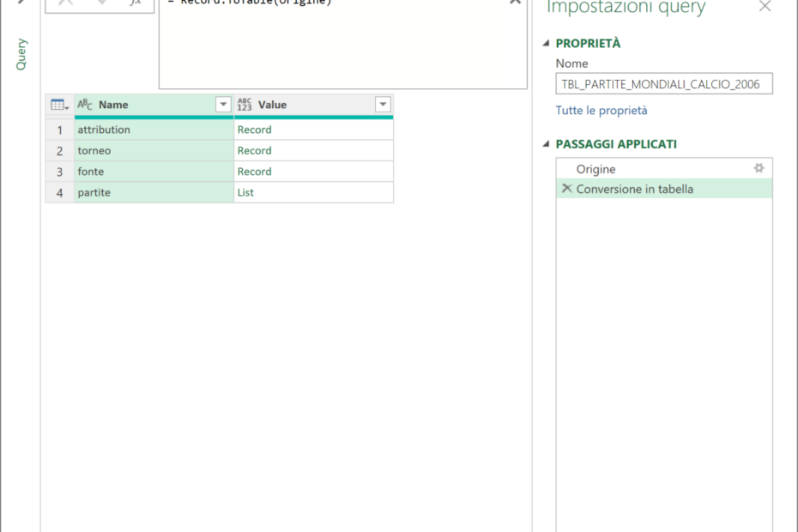This screenshot has height=532, width=798.
Task: Select the partite cell
Action: (x=154, y=192)
